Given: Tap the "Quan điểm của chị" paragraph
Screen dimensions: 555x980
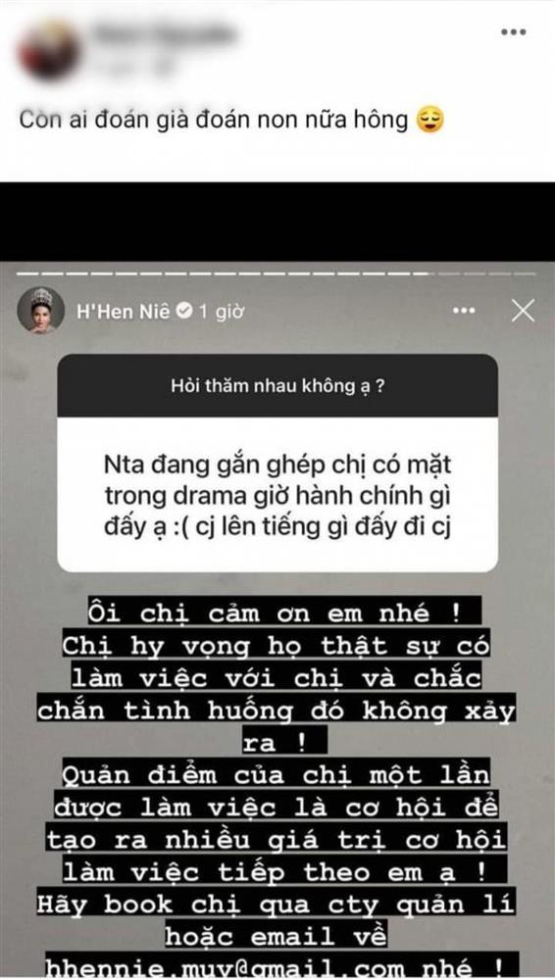Looking at the screenshot, I should click(x=276, y=824).
